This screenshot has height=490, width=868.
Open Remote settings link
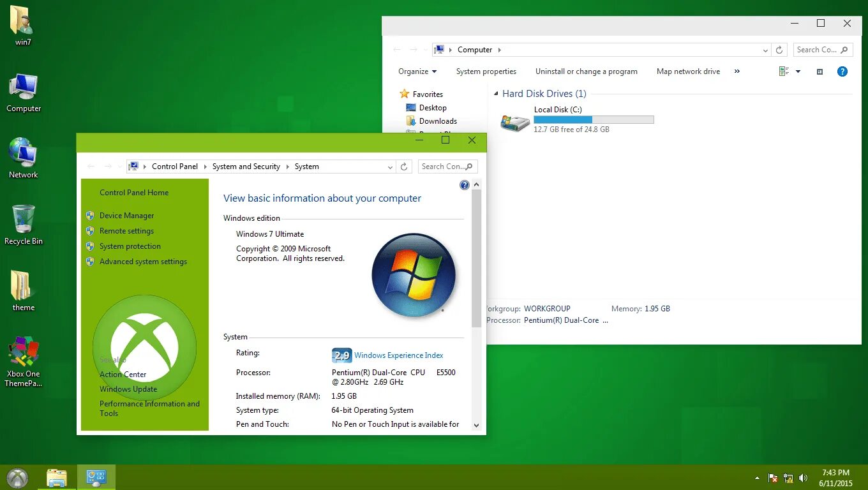[x=126, y=231]
